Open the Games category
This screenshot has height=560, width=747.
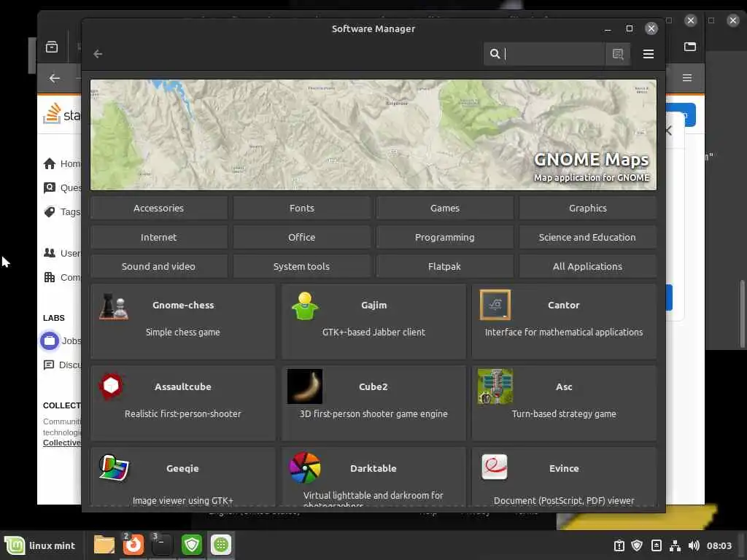[x=444, y=208]
